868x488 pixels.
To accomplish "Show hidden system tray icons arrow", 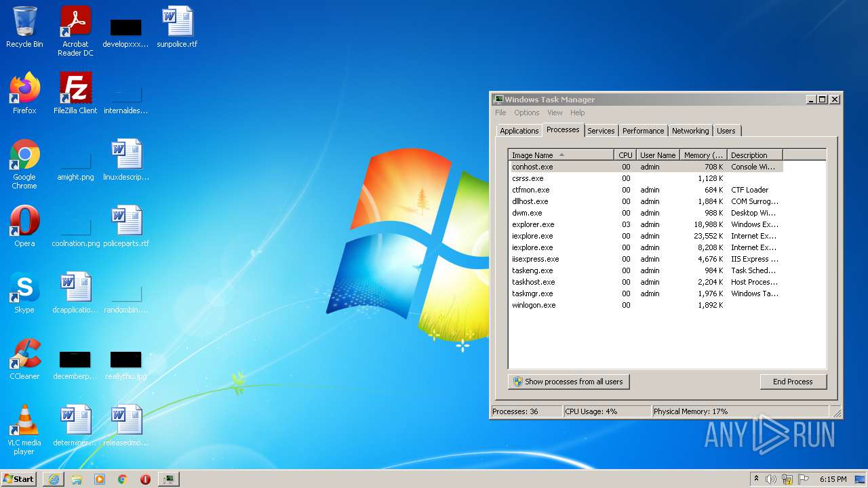I will pyautogui.click(x=756, y=479).
